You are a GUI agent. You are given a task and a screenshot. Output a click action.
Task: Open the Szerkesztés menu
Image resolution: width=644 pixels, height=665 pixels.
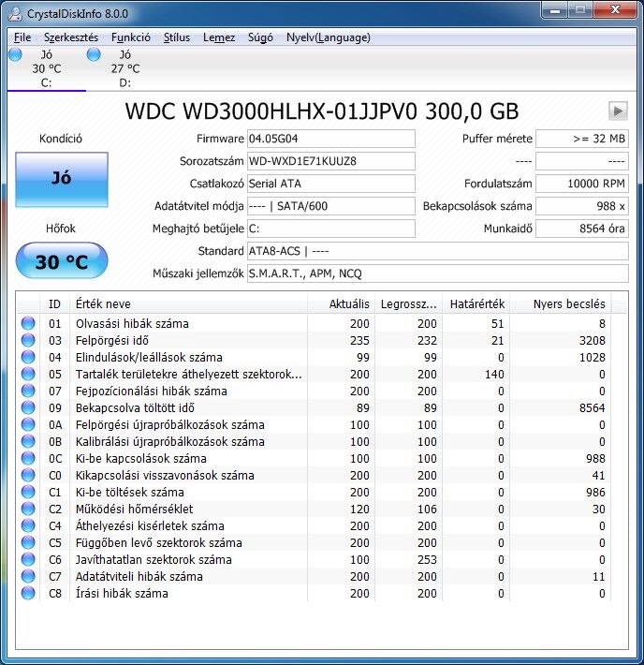click(71, 37)
